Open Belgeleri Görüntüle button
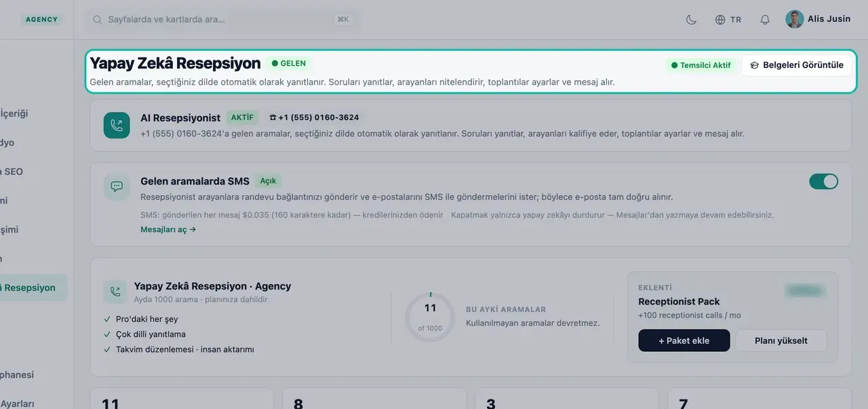Screen dimensions: 868x409 coord(797,65)
